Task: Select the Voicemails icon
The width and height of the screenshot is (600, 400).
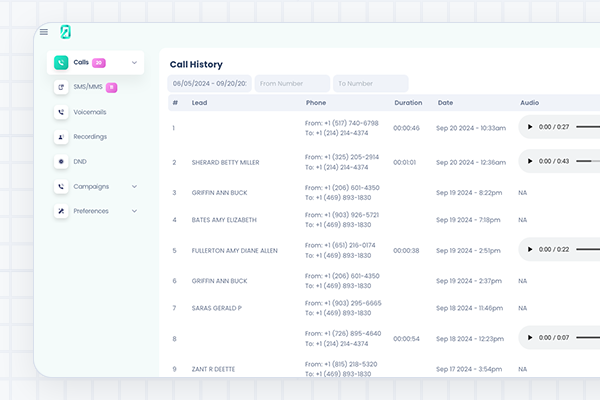Action: click(x=61, y=112)
